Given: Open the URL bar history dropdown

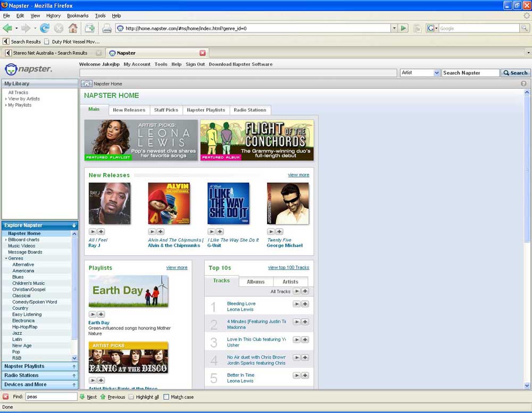Looking at the screenshot, I should pos(394,28).
